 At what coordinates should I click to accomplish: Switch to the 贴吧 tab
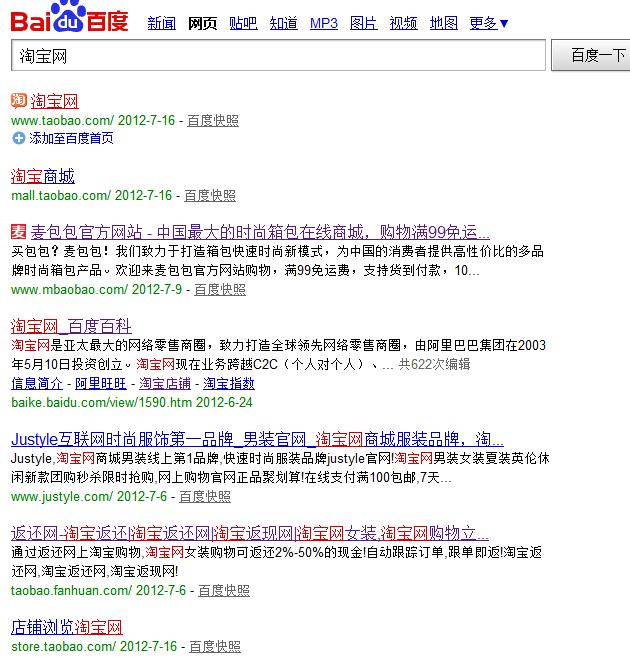pos(243,23)
